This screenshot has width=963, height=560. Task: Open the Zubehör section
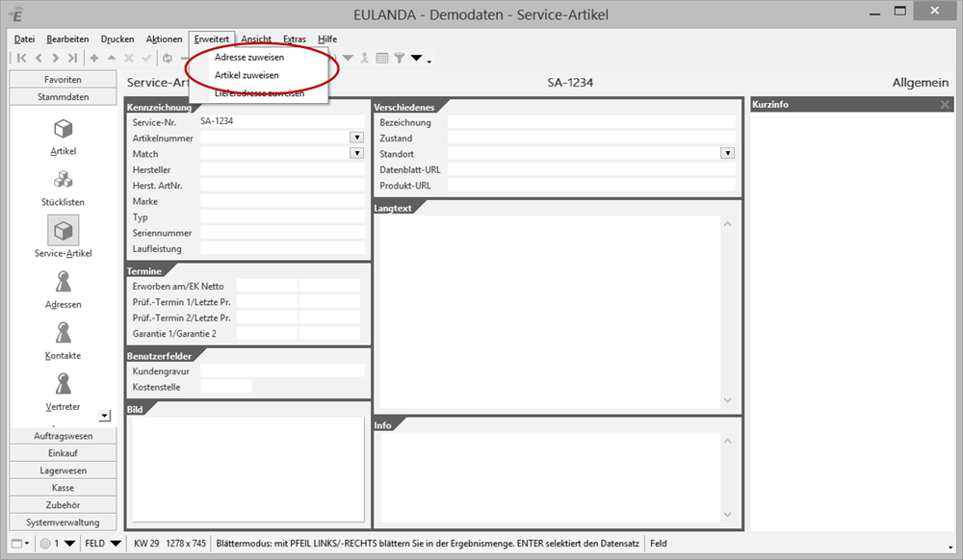pyautogui.click(x=63, y=505)
